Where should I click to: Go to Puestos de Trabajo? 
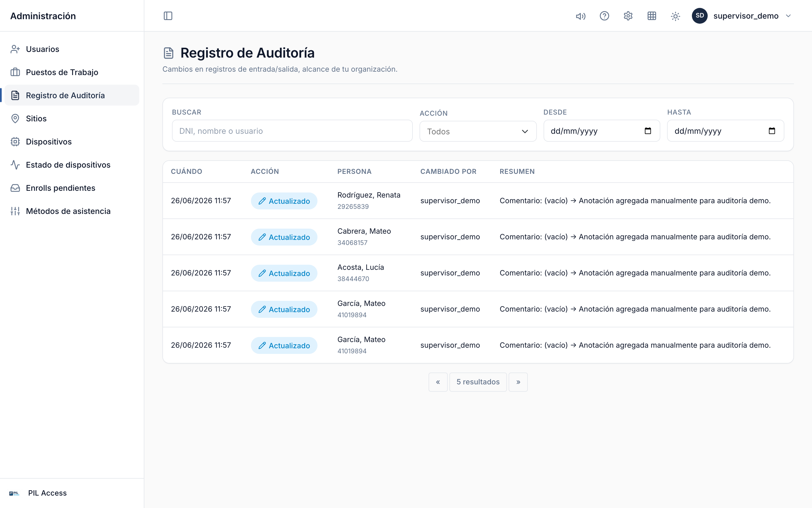click(71, 72)
